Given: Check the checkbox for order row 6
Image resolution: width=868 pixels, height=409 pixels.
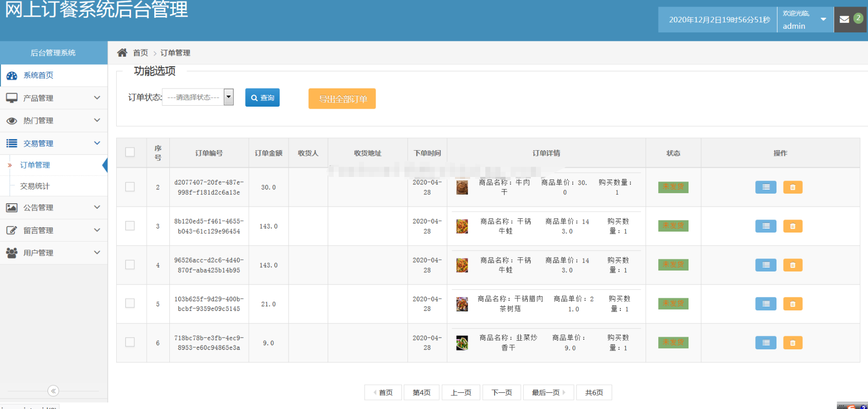Looking at the screenshot, I should click(130, 342).
